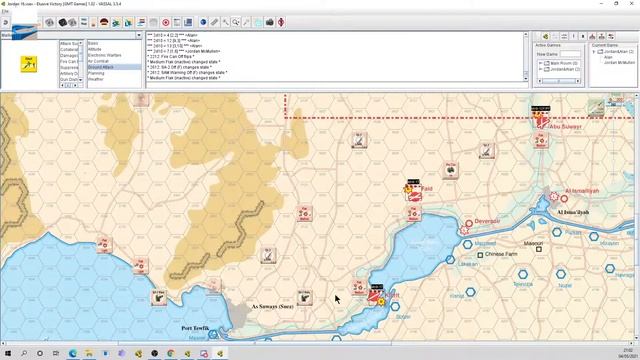The width and height of the screenshot is (640, 360).
Task: Click the striped layers toolbar icon
Action: click(x=141, y=22)
